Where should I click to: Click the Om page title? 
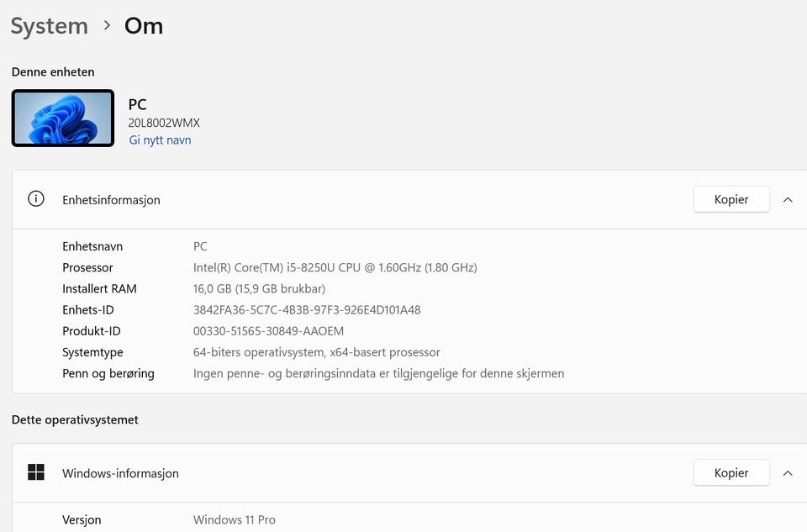coord(144,26)
